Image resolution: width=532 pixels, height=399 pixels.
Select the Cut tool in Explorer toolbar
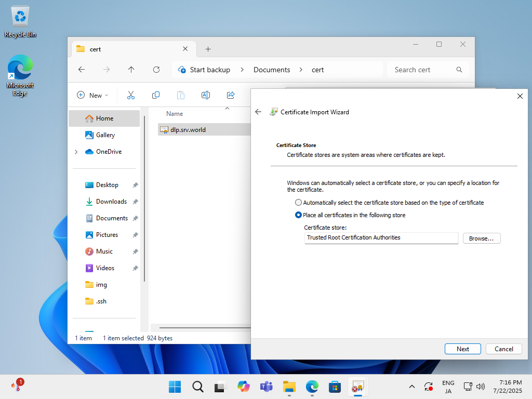click(x=130, y=95)
